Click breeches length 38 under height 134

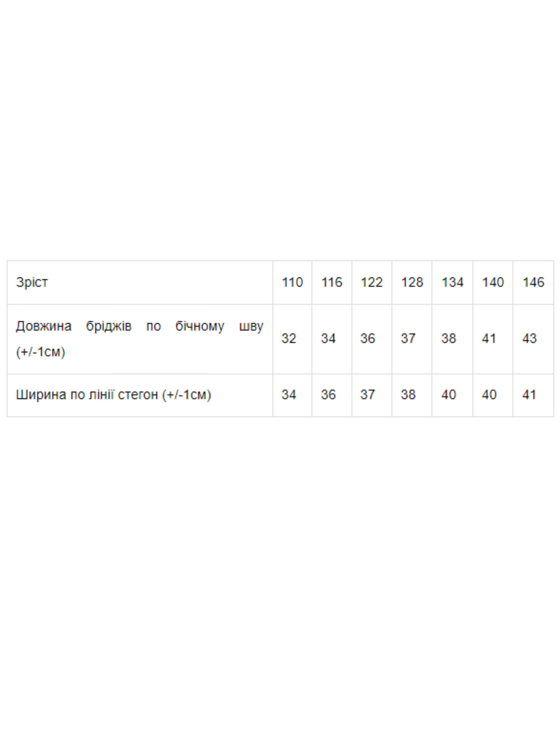pos(448,338)
